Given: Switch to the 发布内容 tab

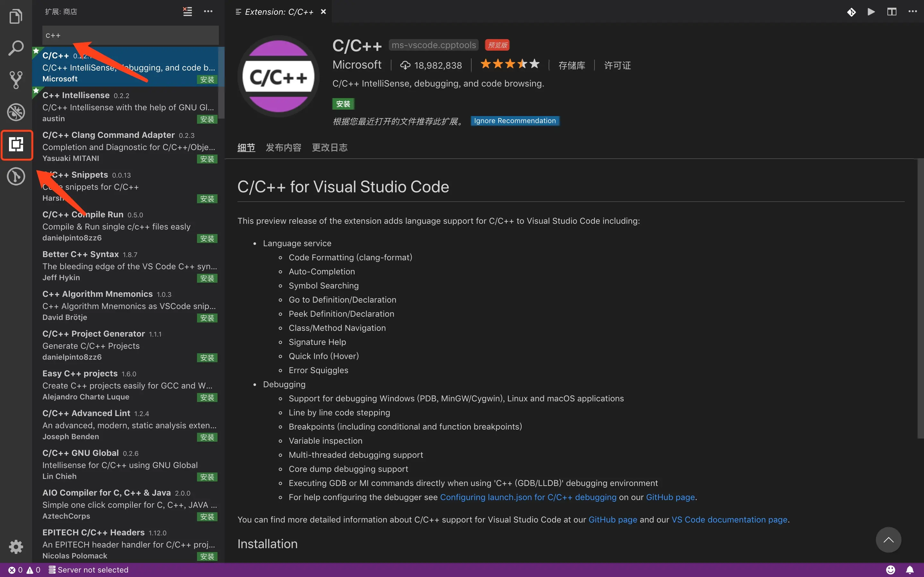Looking at the screenshot, I should click(x=283, y=147).
